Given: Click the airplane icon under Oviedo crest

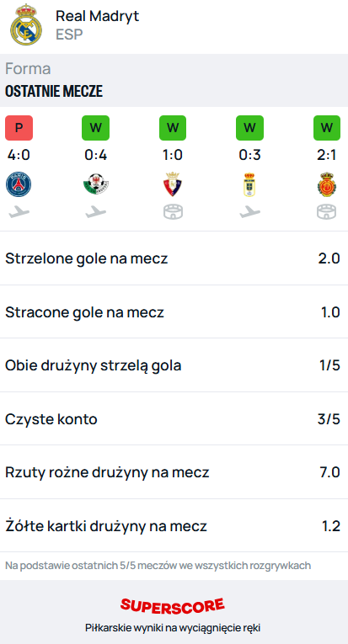Looking at the screenshot, I should (x=249, y=212).
